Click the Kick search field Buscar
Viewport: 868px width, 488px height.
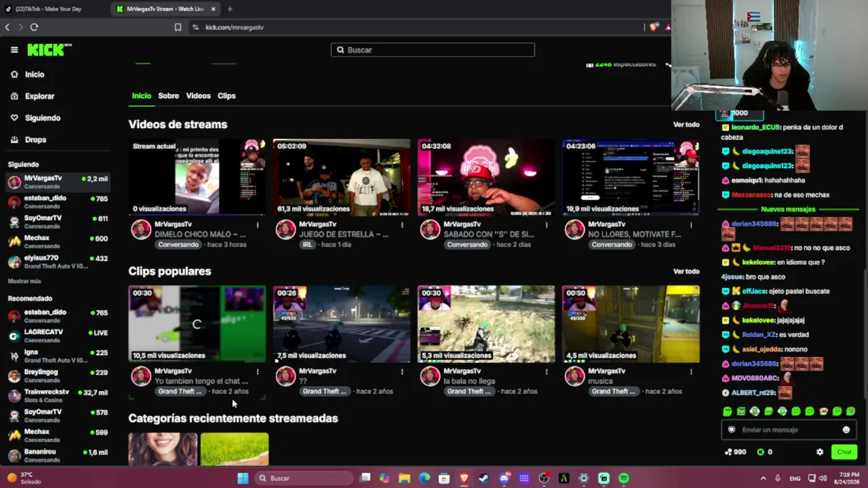point(433,49)
